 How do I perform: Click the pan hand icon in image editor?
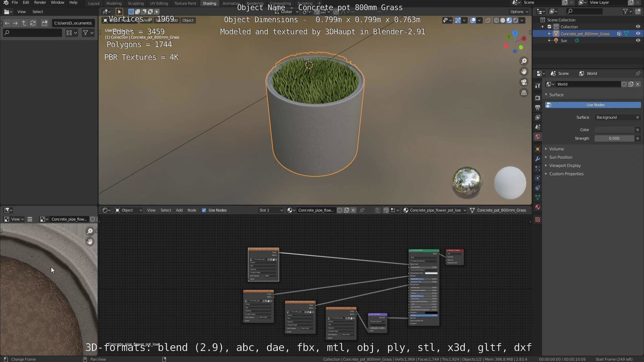(90, 242)
